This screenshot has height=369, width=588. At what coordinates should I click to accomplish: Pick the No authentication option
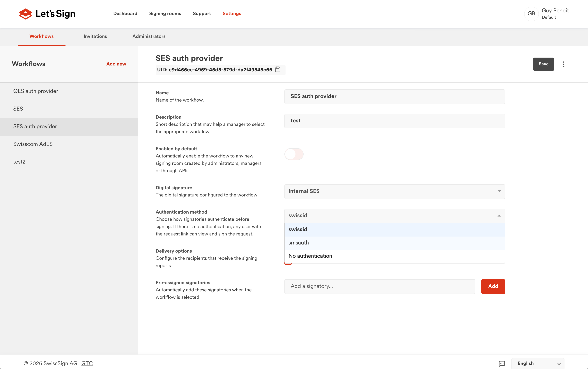(394, 256)
